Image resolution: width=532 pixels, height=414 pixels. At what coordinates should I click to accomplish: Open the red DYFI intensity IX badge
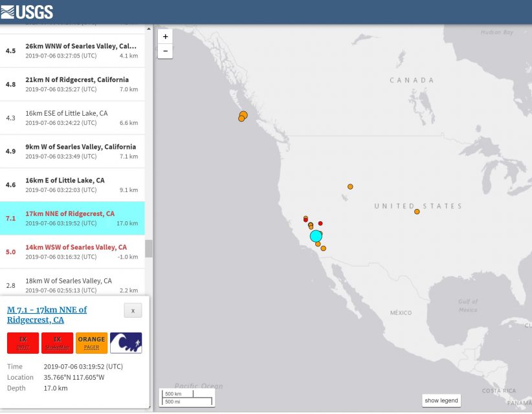[23, 343]
